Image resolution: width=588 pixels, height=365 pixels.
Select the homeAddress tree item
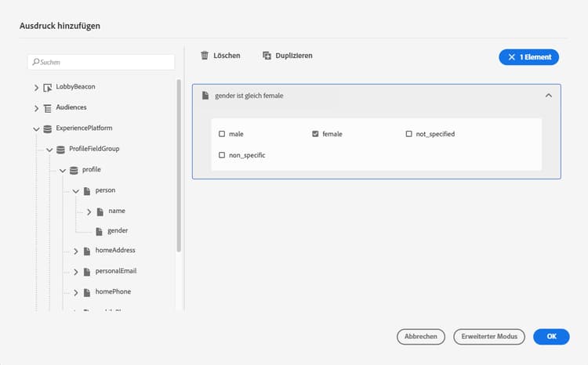coord(115,250)
